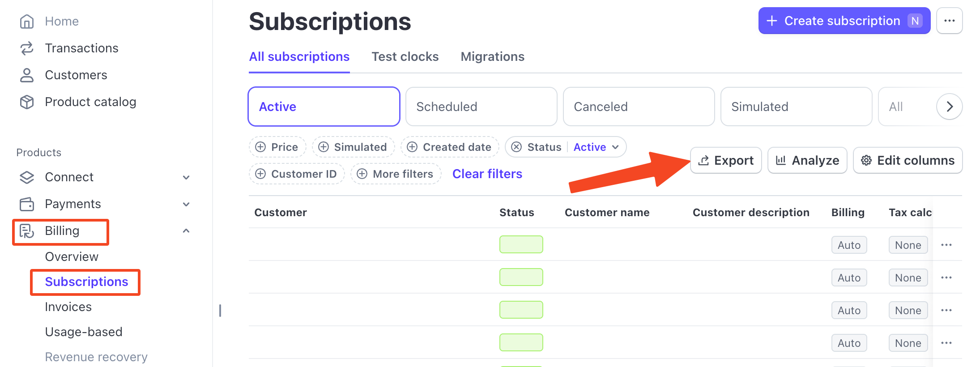This screenshot has width=980, height=367.
Task: Click the Clear filters link
Action: pyautogui.click(x=487, y=174)
